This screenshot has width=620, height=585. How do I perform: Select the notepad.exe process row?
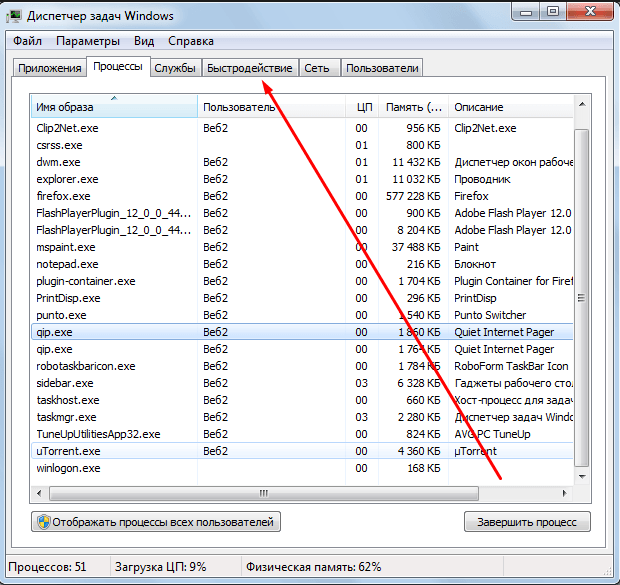coord(302,264)
